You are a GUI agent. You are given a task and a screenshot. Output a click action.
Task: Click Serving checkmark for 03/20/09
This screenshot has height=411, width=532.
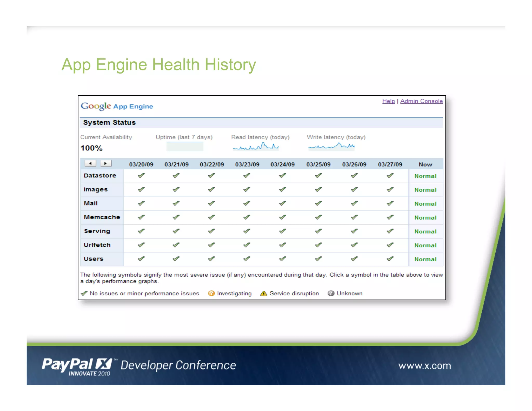pos(141,231)
